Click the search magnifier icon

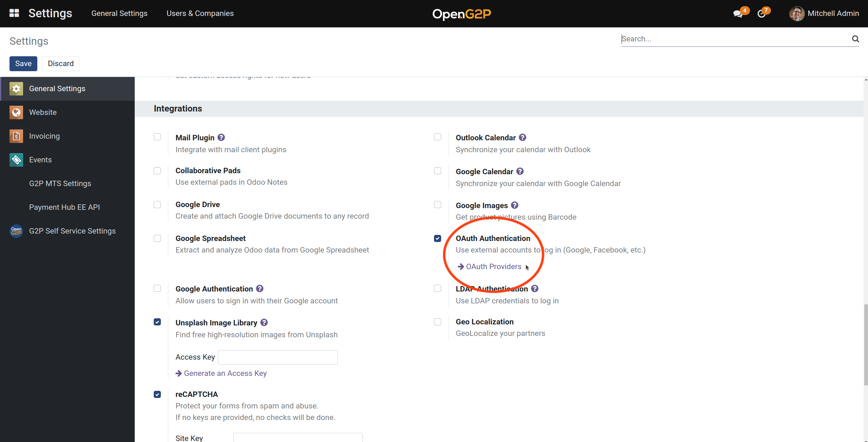[855, 39]
